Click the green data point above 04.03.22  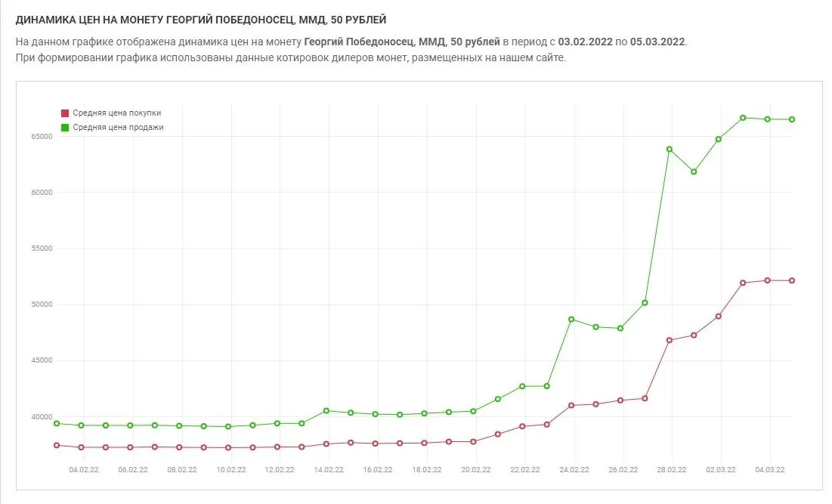(768, 119)
